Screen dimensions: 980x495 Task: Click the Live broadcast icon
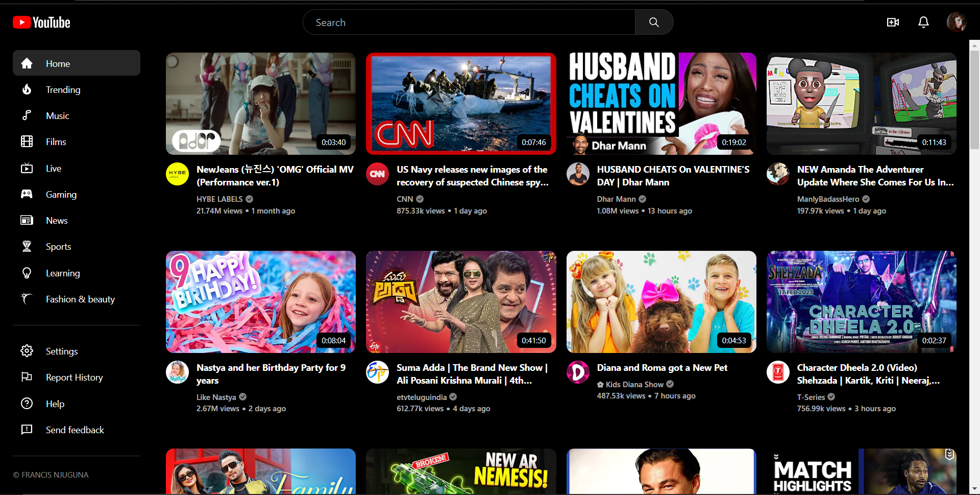click(27, 168)
